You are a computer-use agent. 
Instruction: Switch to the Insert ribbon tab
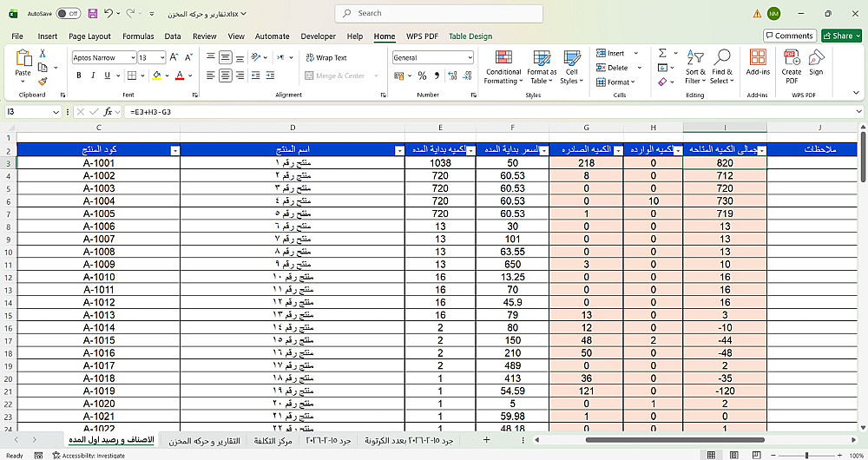coord(48,36)
